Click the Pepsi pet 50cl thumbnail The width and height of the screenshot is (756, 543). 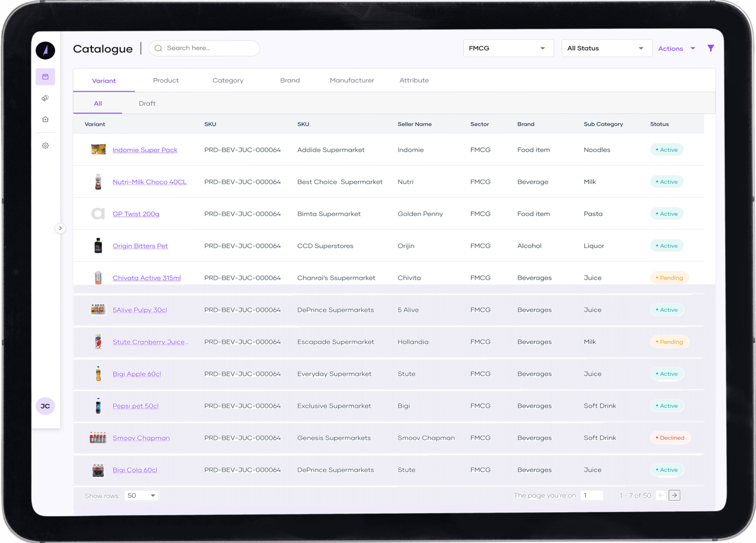pos(98,406)
